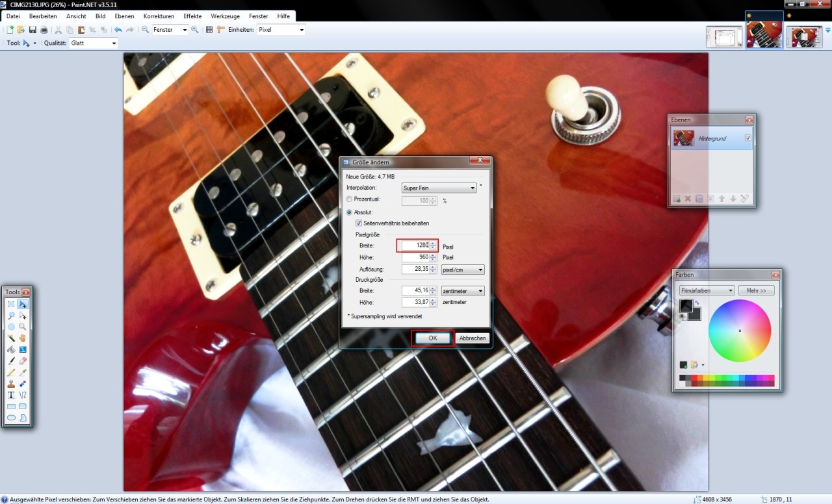Select the Magic Wand tool
This screenshot has height=504, width=832.
pyautogui.click(x=11, y=338)
